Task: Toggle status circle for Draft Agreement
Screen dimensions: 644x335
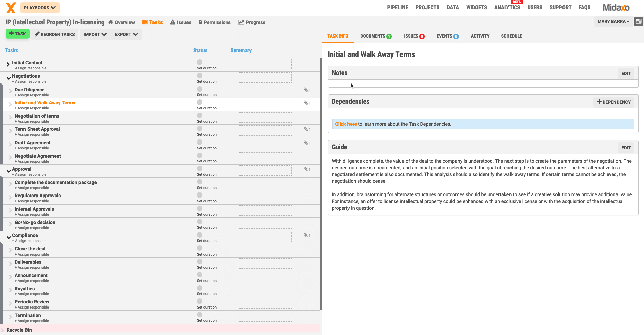Action: click(x=200, y=142)
